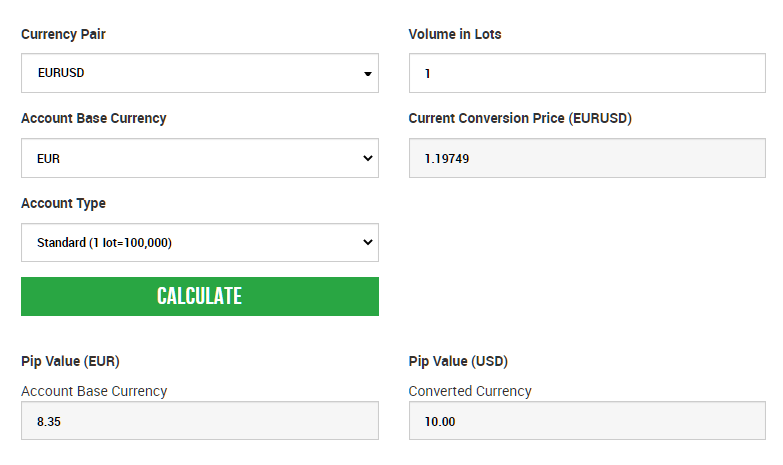783x465 pixels.
Task: Click the Volume in Lots label
Action: click(x=455, y=34)
